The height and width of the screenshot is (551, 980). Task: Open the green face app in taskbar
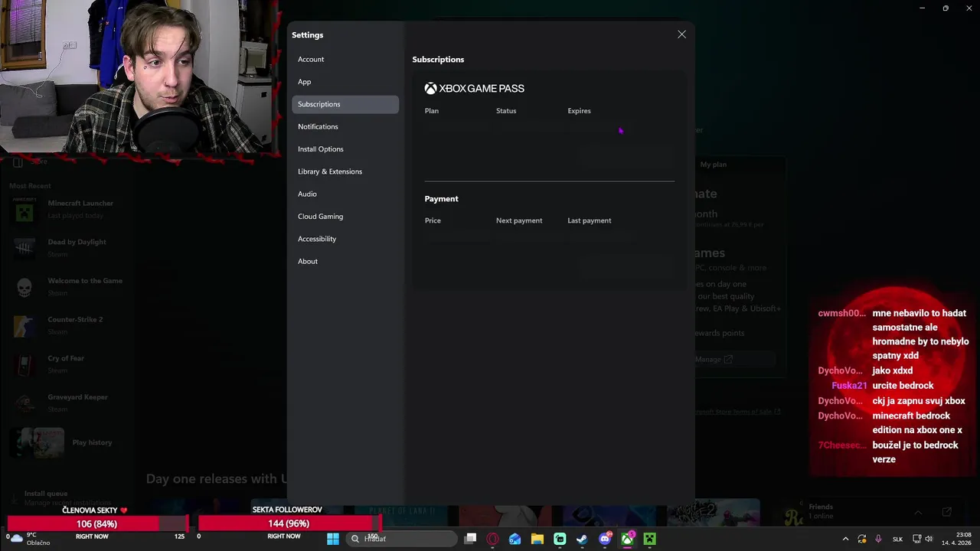coord(560,539)
